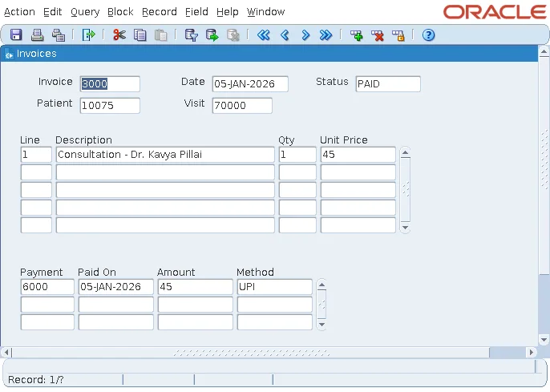
Task: Go to the next block
Action: pyautogui.click(x=326, y=35)
